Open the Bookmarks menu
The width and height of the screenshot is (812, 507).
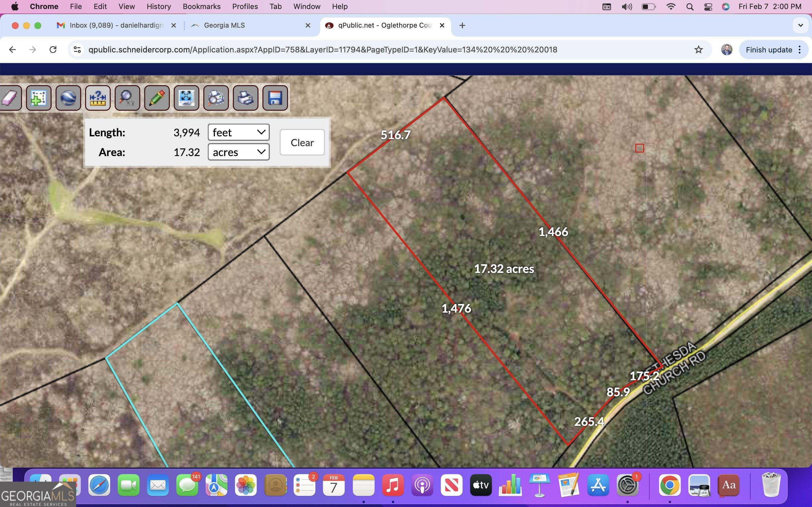point(201,6)
